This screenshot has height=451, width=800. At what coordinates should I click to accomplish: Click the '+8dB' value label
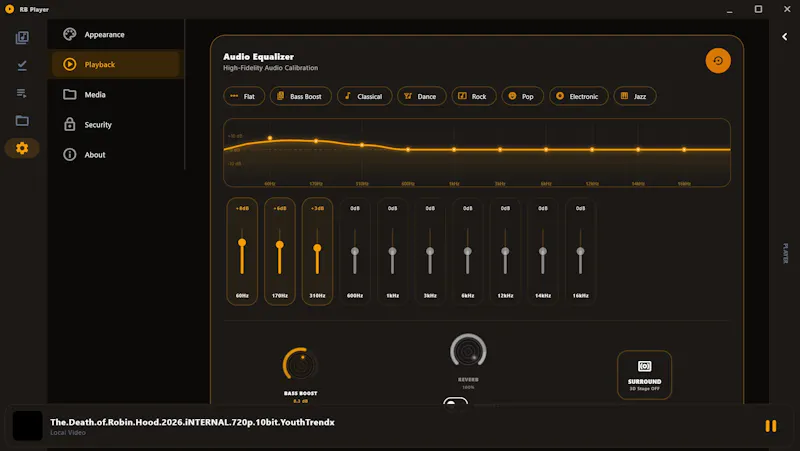(242, 208)
